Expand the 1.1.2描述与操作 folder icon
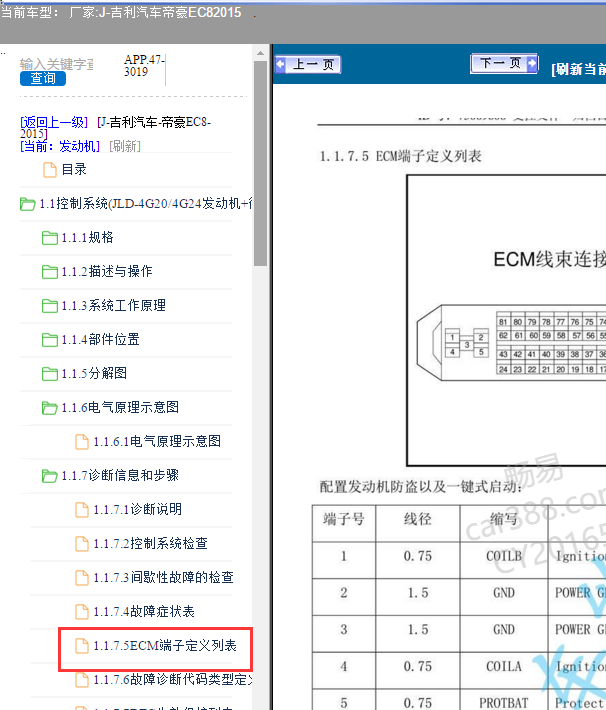 pyautogui.click(x=50, y=272)
